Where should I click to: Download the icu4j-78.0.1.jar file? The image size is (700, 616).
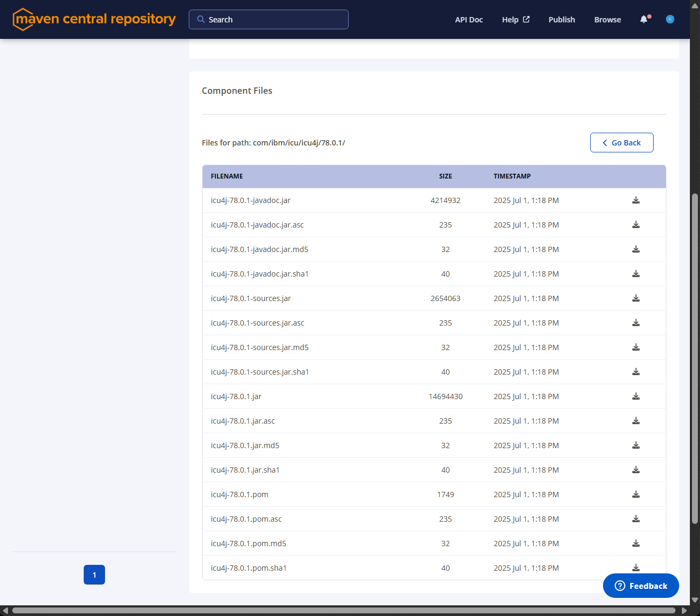[x=635, y=396]
